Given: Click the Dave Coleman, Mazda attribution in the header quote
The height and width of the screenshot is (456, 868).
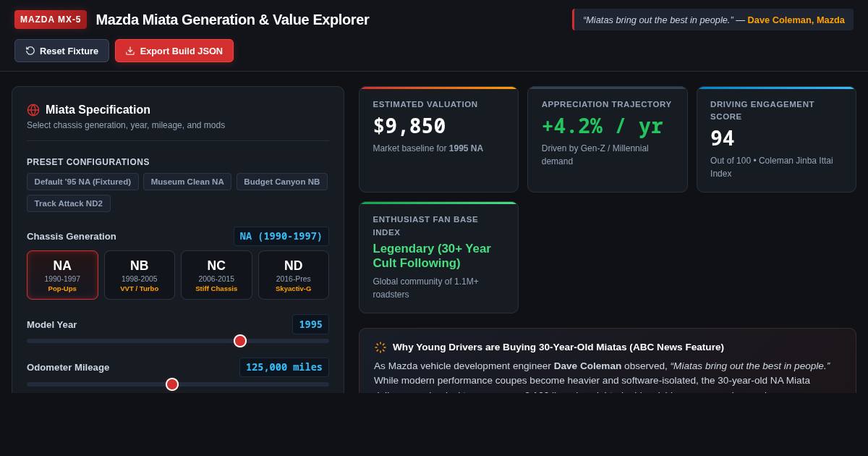Looking at the screenshot, I should tap(796, 20).
